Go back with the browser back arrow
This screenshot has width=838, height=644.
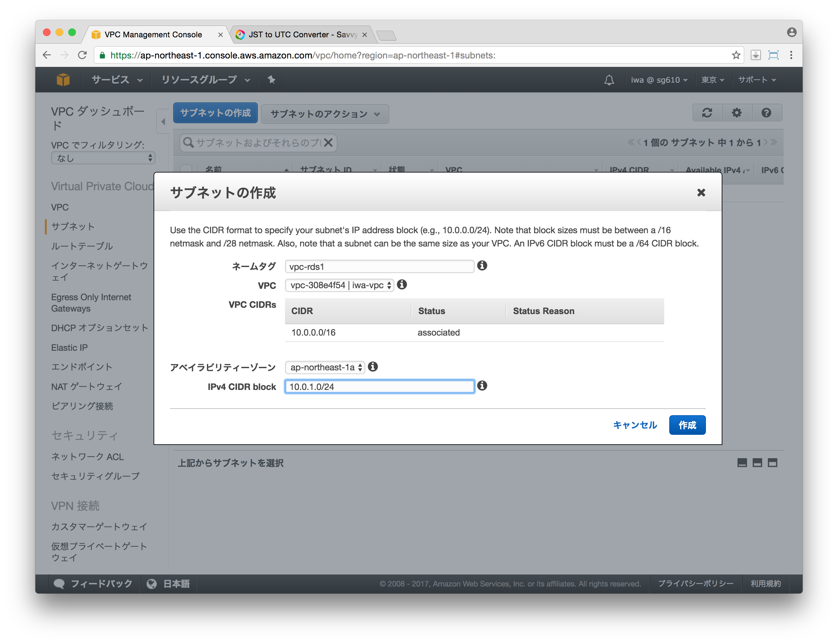pos(47,55)
